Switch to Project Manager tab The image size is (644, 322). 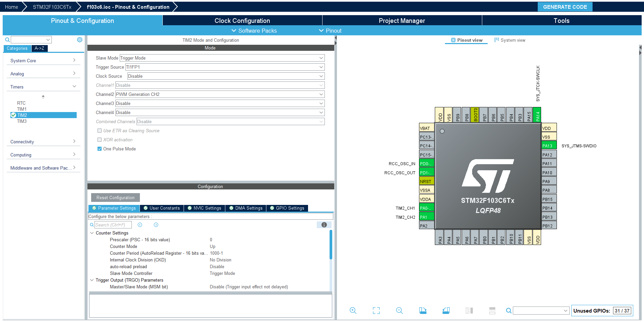[402, 21]
